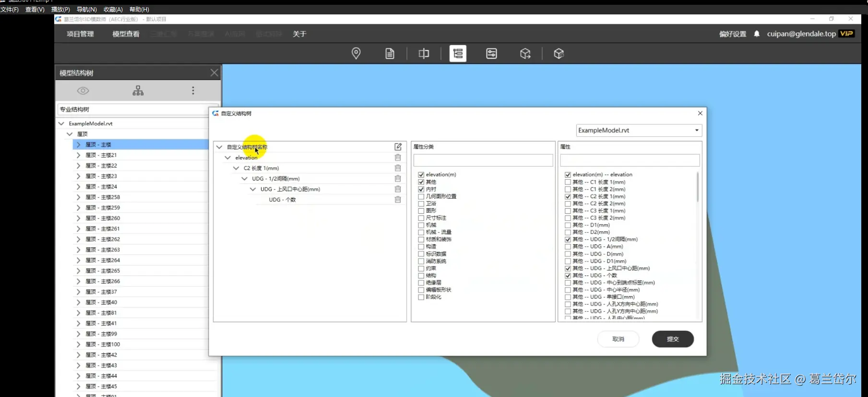This screenshot has width=868, height=397.
Task: Check 其他 -- D1(mm) property
Action: tap(568, 225)
